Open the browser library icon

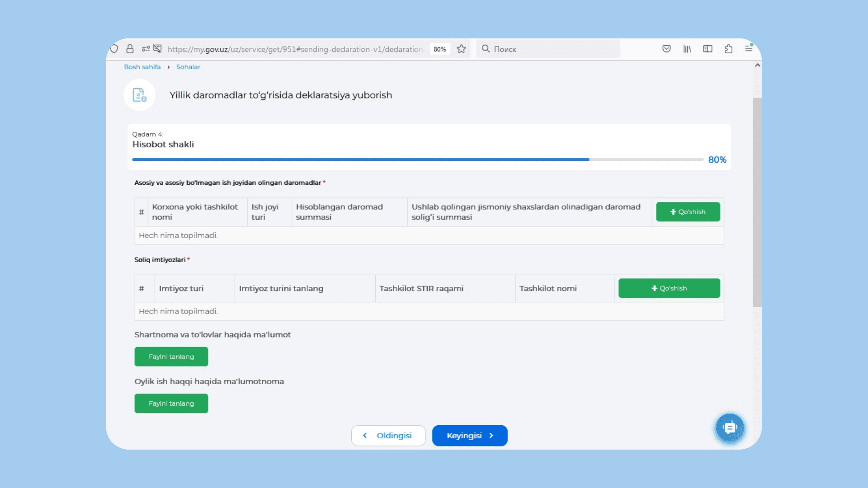pos(687,49)
